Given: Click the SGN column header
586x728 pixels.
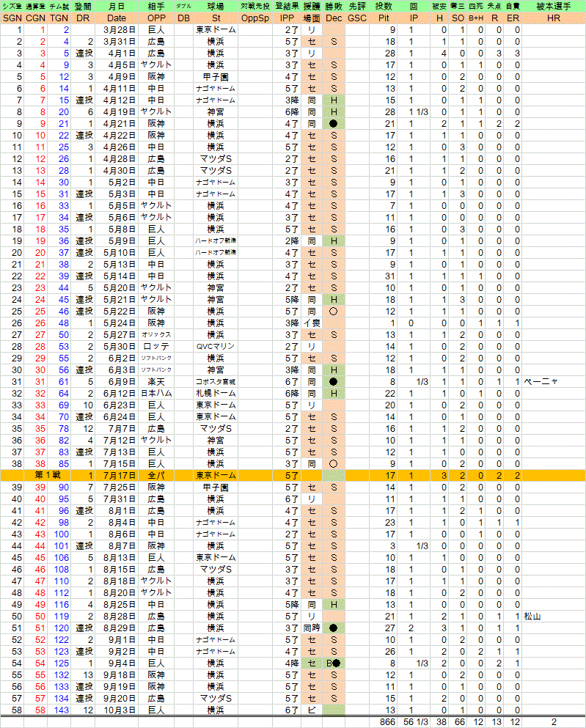Looking at the screenshot, I should 12,18.
